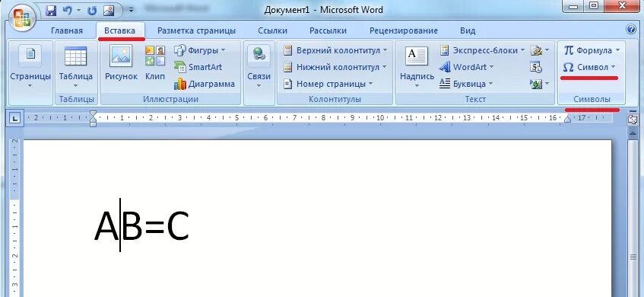This screenshot has width=644, height=297.
Task: Expand the Страницы dropdown button
Action: pyautogui.click(x=30, y=67)
